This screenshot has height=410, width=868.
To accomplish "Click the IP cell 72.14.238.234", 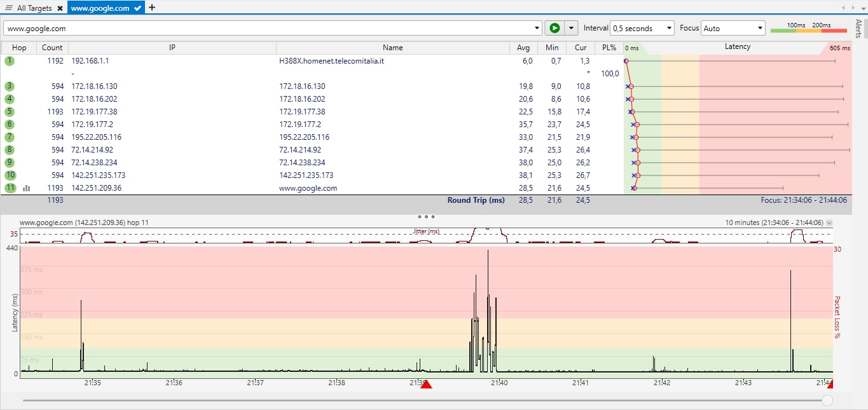I will pyautogui.click(x=94, y=163).
